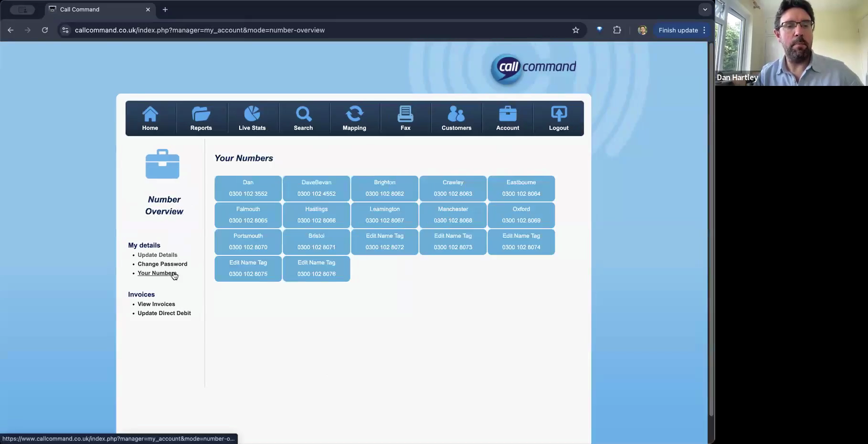Click the Dan Hartley video thumbnail
The image size is (868, 444).
(x=791, y=43)
